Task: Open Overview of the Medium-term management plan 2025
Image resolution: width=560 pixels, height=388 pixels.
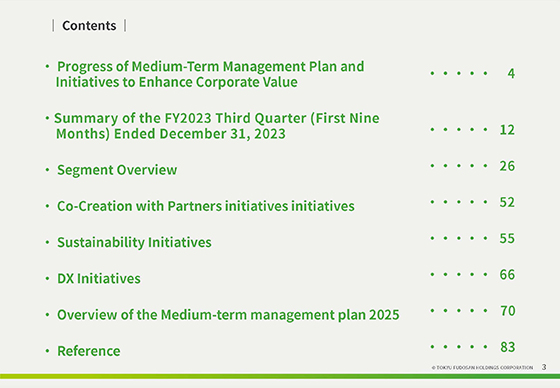Action: pyautogui.click(x=228, y=315)
